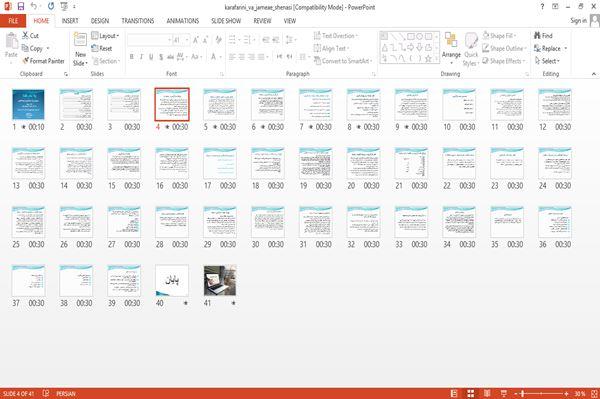The width and height of the screenshot is (600, 399).
Task: Select slide 12 thumbnail
Action: [x=554, y=104]
